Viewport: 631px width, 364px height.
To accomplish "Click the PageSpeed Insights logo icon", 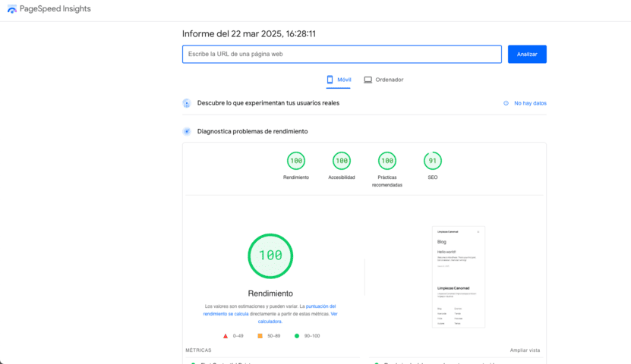I will [x=12, y=9].
